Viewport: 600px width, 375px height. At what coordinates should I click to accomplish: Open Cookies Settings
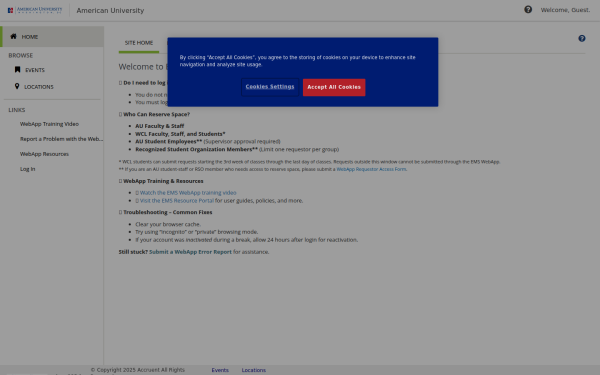[x=270, y=87]
